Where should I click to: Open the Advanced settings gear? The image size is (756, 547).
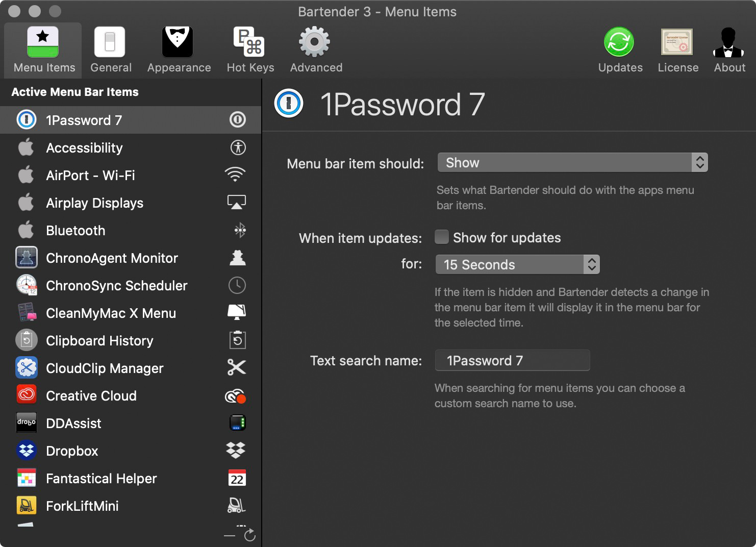[x=315, y=50]
